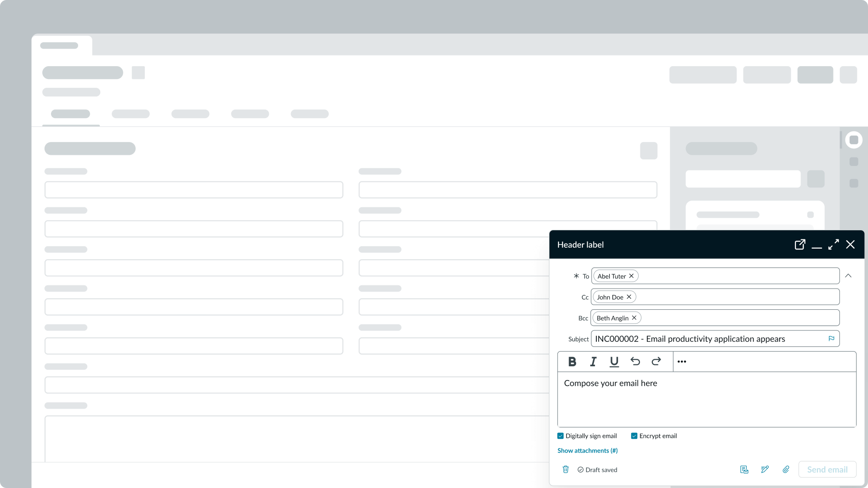Open the compose window in a new tab
Screen dimensions: 868x488
[x=800, y=244]
